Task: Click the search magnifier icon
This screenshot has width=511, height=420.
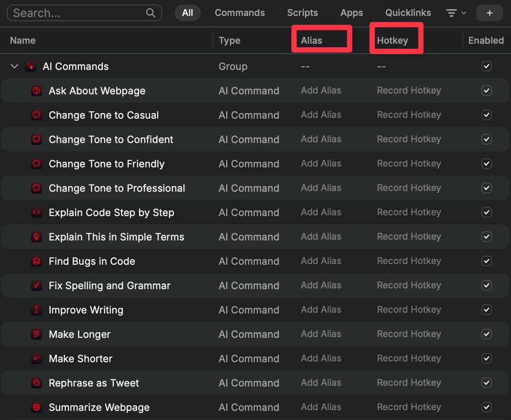Action: tap(151, 13)
